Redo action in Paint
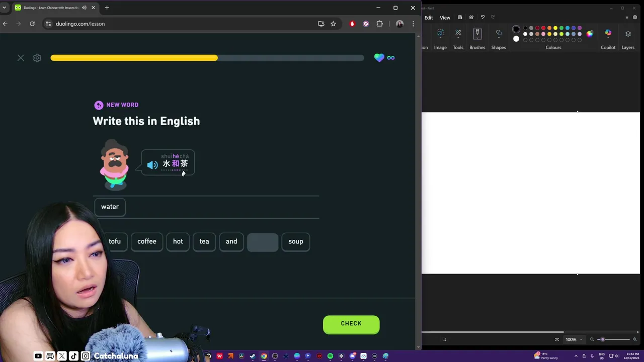 493,17
